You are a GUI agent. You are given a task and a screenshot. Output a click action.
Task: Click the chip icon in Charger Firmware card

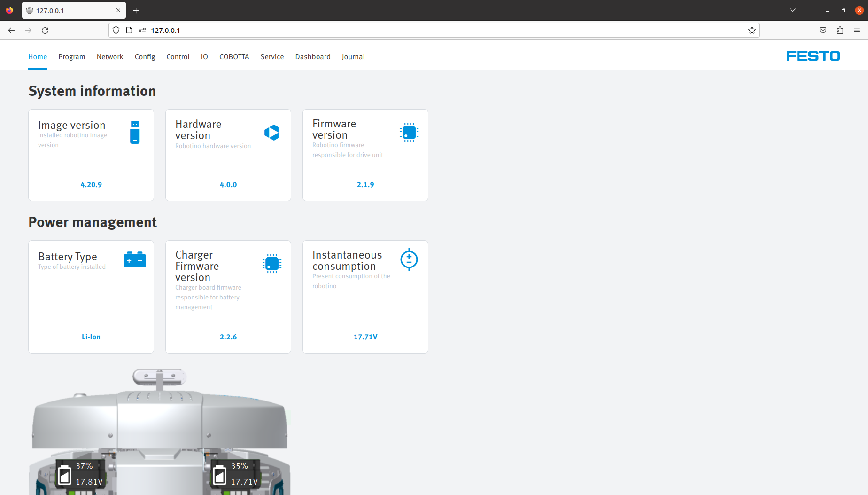[x=271, y=264]
